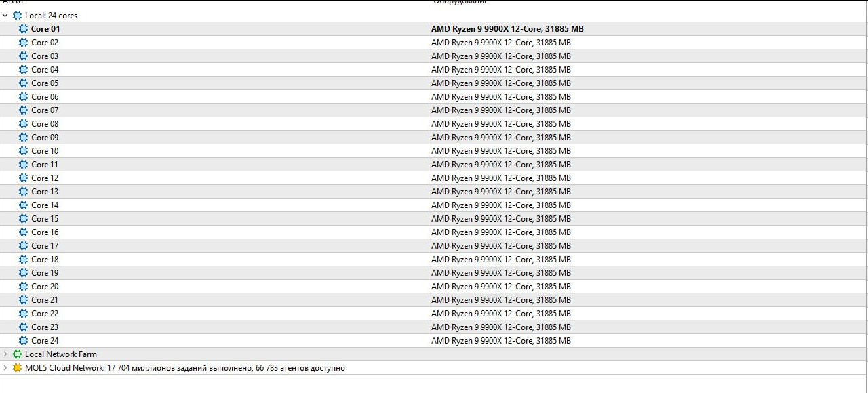Collapse the Local: 24 cores group
The height and width of the screenshot is (393, 868).
5,15
